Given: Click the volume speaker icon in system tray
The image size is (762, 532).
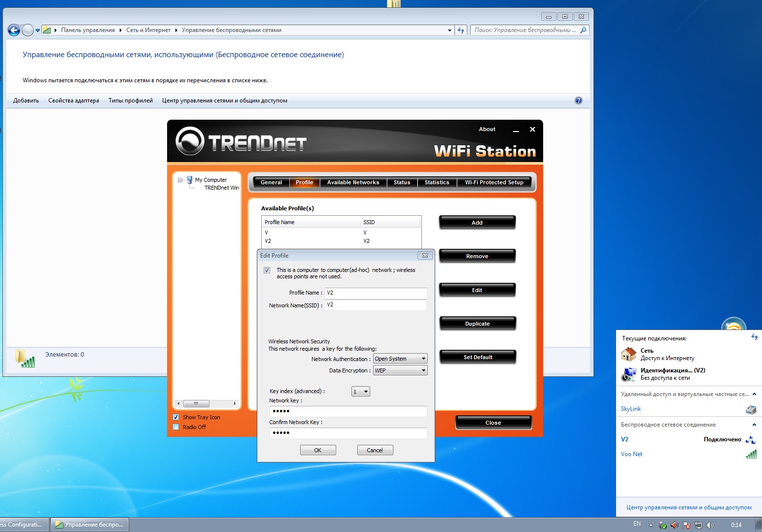Looking at the screenshot, I should [710, 525].
